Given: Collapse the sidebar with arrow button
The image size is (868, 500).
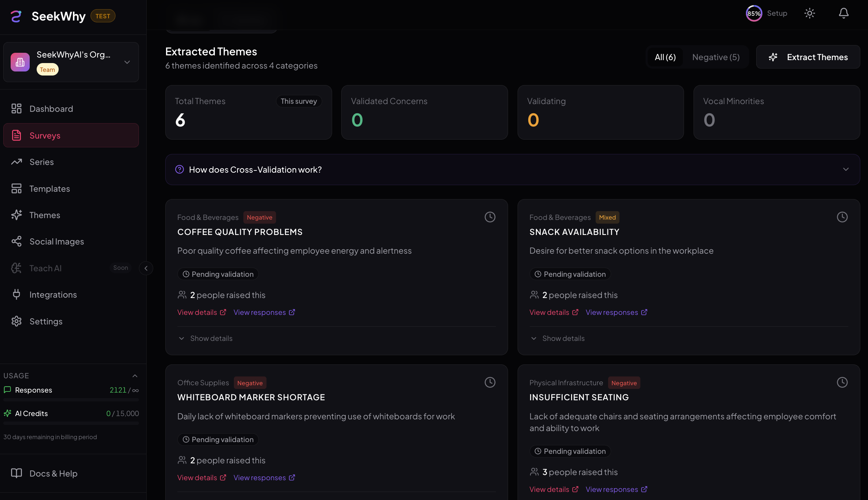Looking at the screenshot, I should [146, 268].
